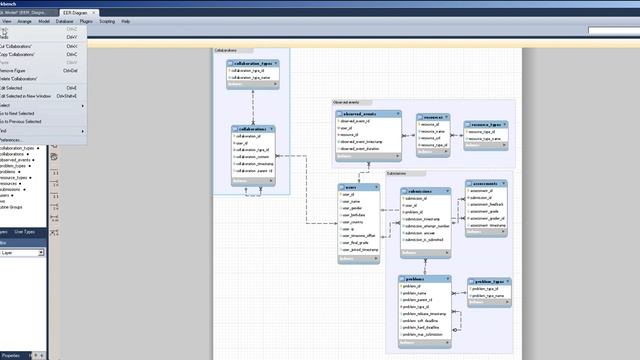Collapse the collaboration_types table using header arrow

(276, 63)
